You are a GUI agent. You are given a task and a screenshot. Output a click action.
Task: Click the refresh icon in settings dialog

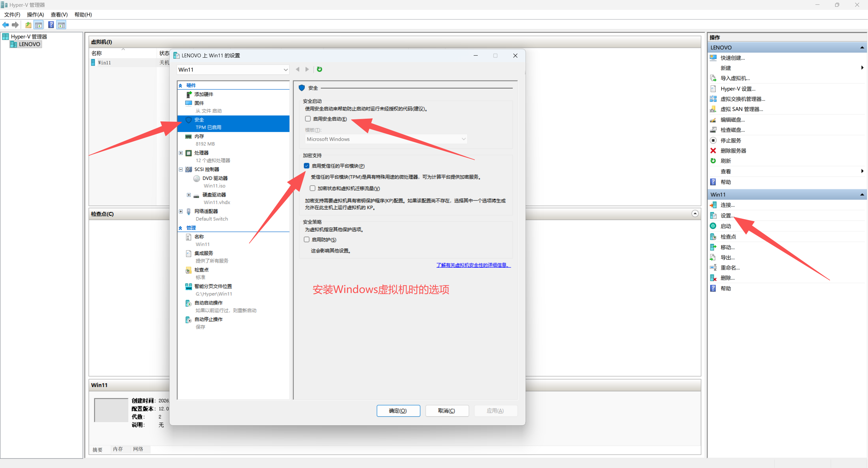(x=319, y=69)
